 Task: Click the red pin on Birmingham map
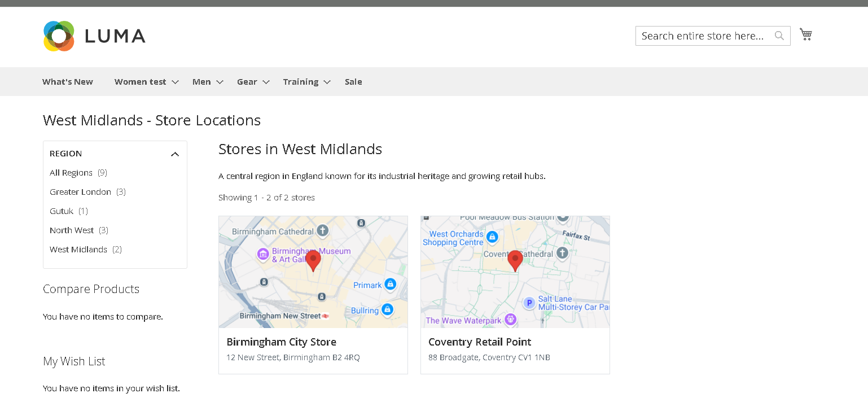[x=313, y=261]
